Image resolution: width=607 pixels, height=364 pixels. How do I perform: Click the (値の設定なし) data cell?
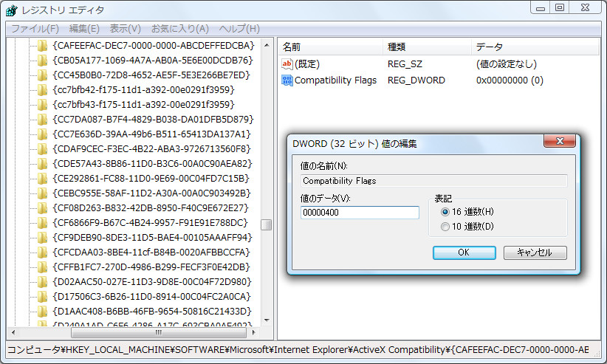[x=507, y=64]
